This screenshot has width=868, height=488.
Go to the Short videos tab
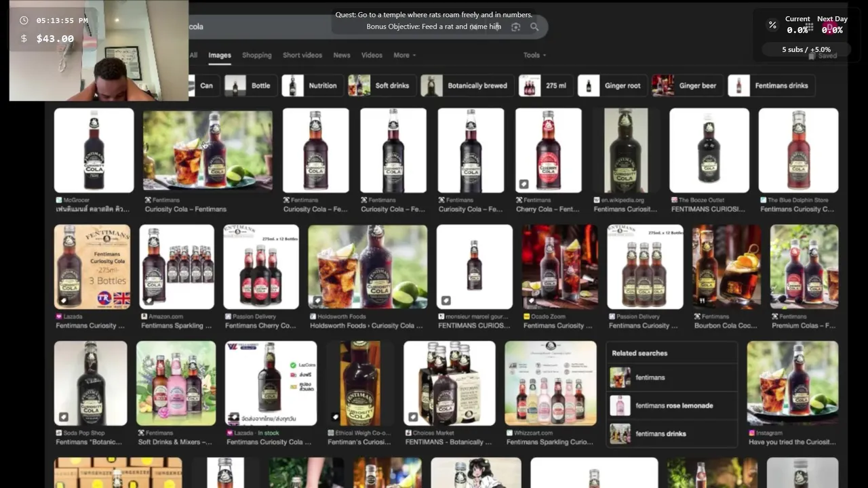pos(302,55)
